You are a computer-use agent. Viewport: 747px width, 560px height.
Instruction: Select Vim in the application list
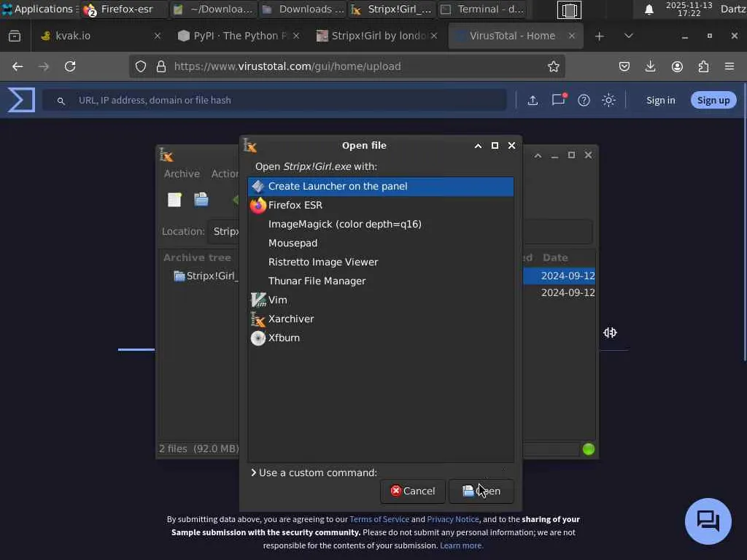[381, 300]
